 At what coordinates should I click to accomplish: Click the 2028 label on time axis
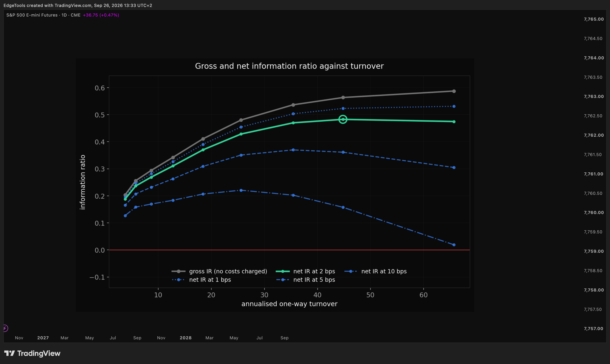pos(185,338)
